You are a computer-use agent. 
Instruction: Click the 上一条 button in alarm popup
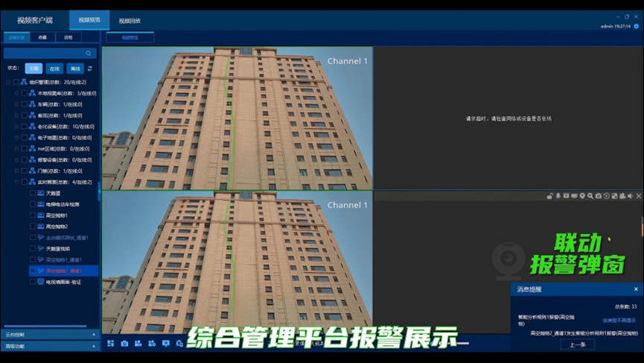coord(577,345)
